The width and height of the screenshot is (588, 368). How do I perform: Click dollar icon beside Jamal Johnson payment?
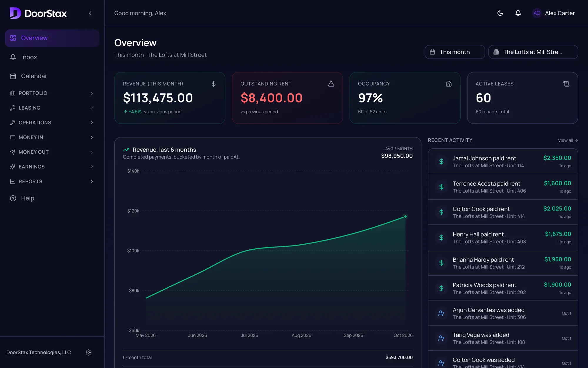tap(441, 161)
